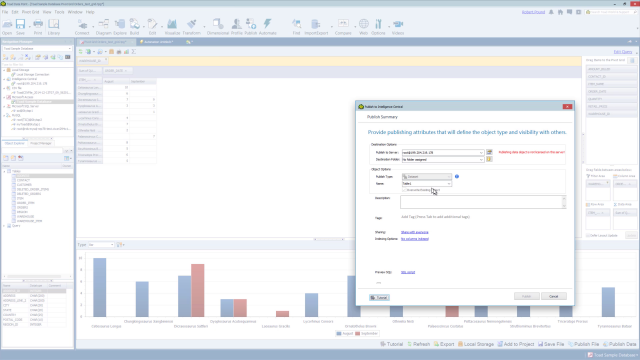Click Export in the bottom toolbar
Image resolution: width=640 pixels, height=360 pixels.
point(444,344)
